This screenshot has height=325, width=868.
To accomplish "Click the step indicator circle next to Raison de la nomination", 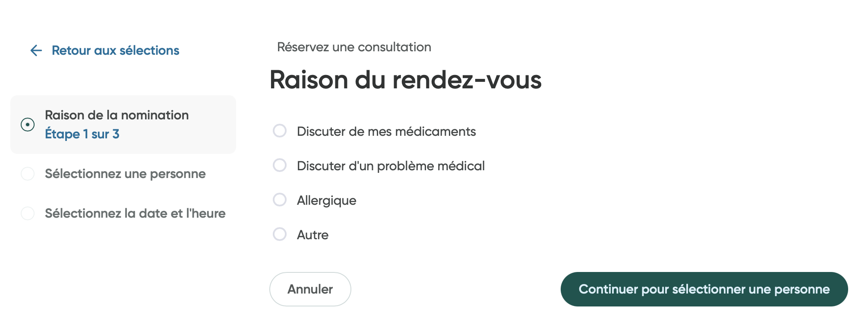I will pyautogui.click(x=28, y=125).
